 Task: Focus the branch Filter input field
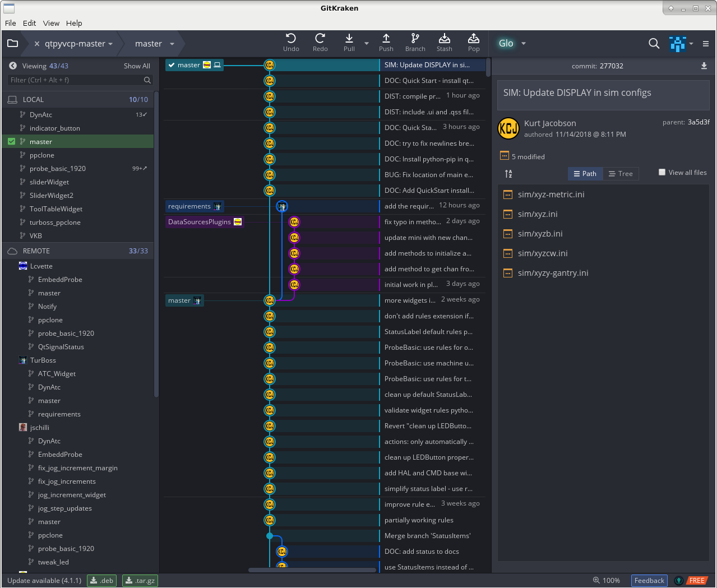pos(80,80)
